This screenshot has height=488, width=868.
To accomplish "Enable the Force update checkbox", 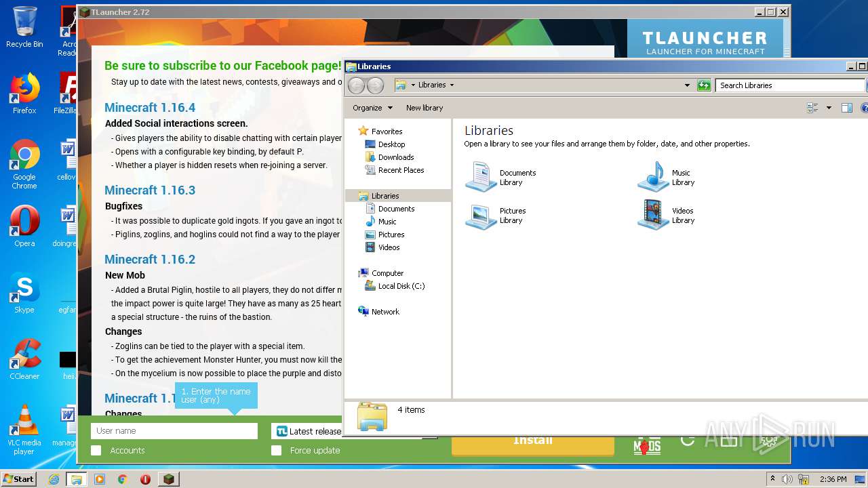I will (x=276, y=451).
